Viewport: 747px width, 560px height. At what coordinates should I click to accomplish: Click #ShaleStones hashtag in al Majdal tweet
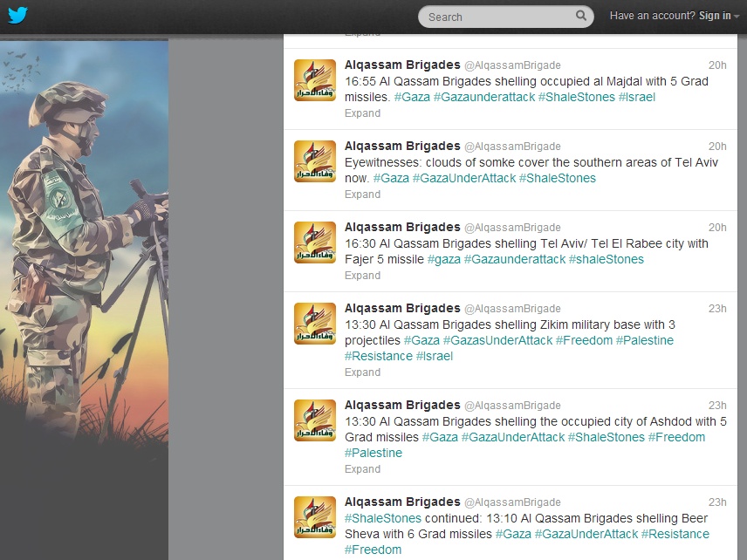tap(577, 97)
